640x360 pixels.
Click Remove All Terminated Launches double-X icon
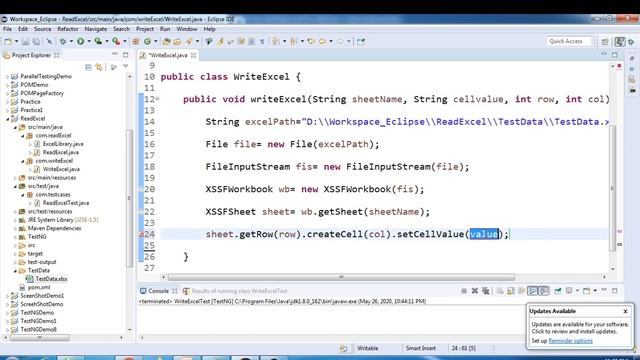pyautogui.click(x=486, y=291)
